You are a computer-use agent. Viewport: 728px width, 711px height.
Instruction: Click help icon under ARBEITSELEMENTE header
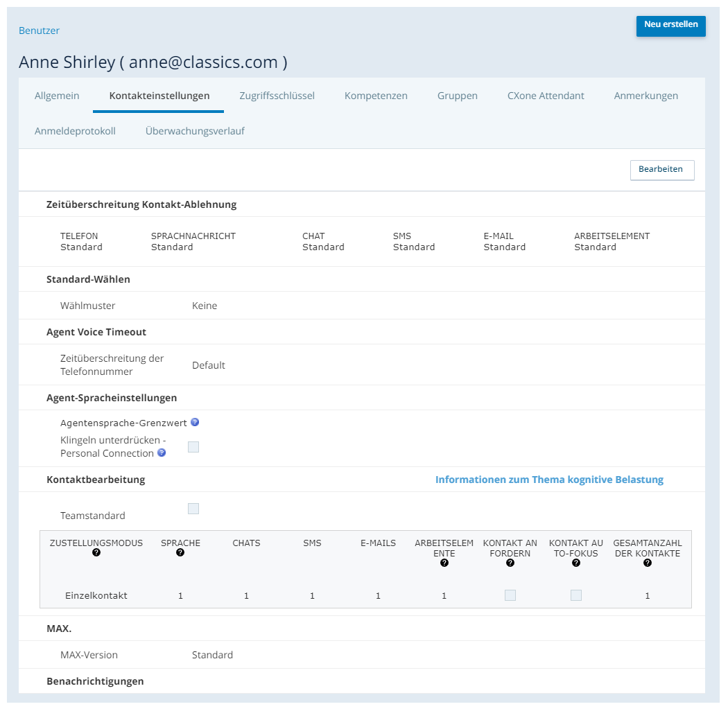[444, 563]
